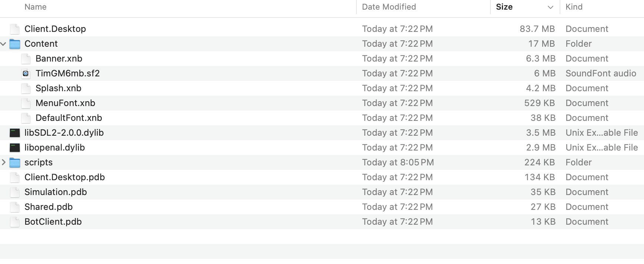Click the libopenal.dylib executable icon

[x=15, y=148]
